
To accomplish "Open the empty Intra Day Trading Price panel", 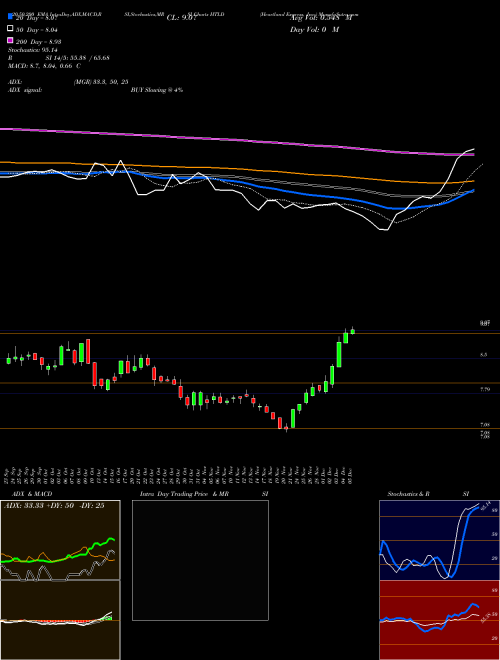I will pos(200,560).
